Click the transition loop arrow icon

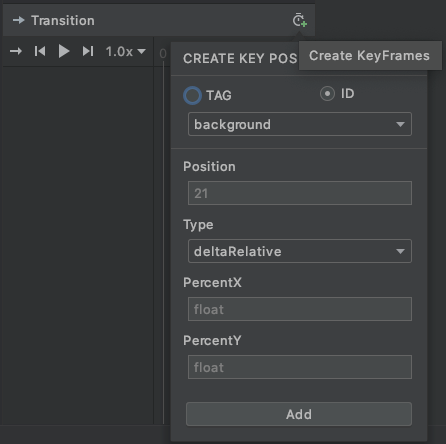[16, 51]
